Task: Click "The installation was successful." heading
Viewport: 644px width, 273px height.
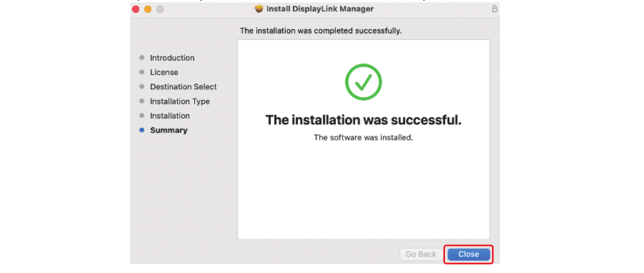Action: 363,120
